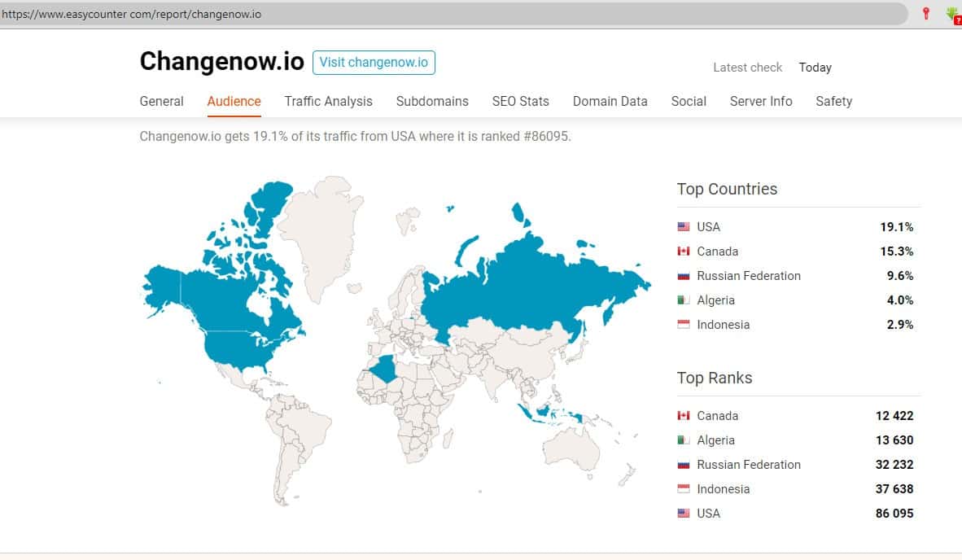Open the General tab
This screenshot has height=560, width=962.
pyautogui.click(x=161, y=102)
